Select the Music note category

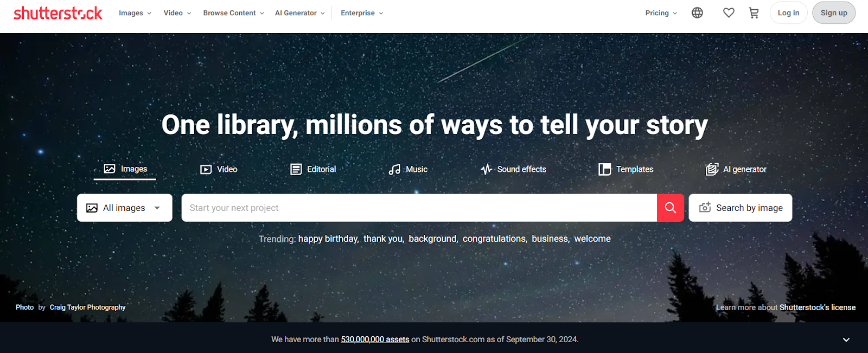click(x=408, y=169)
